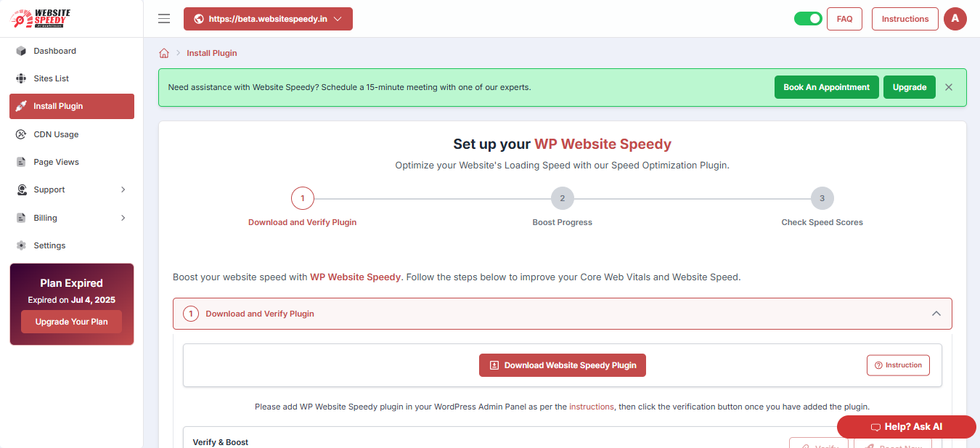Click the Settings gear icon
Viewport: 980px width, 448px height.
21,245
